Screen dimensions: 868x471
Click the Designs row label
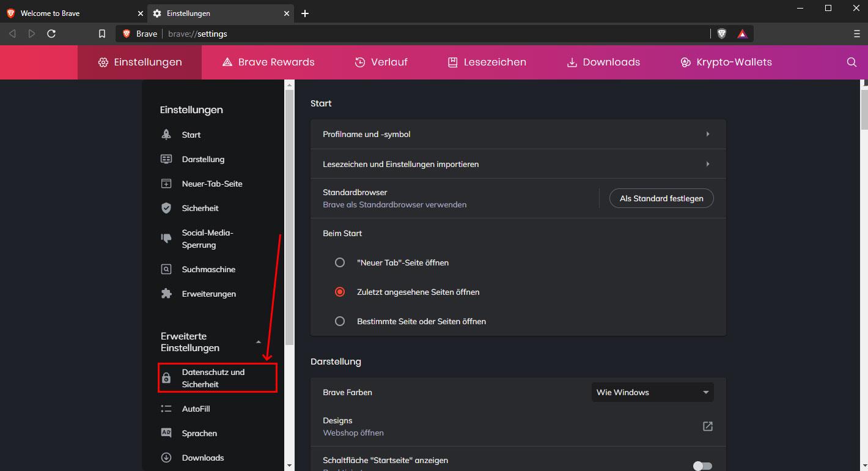click(337, 420)
